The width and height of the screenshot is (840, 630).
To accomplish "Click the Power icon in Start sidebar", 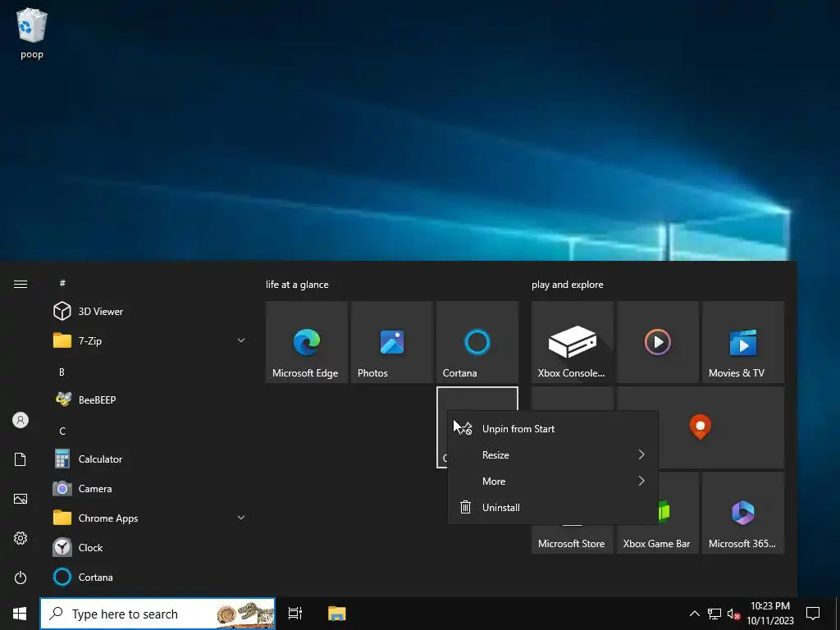I will point(21,577).
